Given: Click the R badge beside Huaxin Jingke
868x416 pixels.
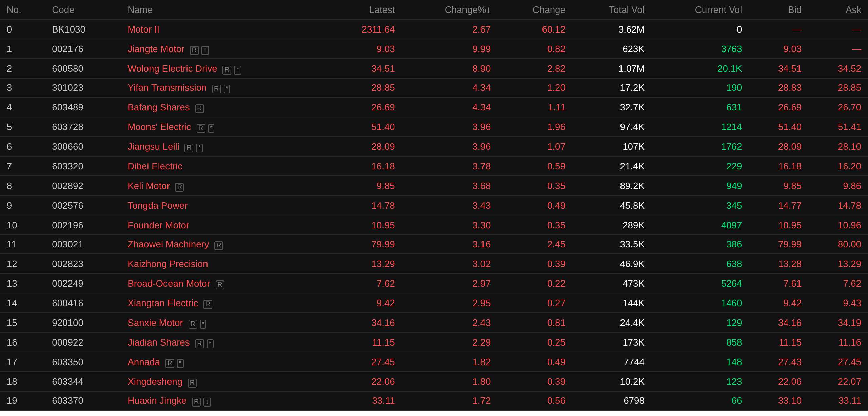Looking at the screenshot, I should (196, 402).
